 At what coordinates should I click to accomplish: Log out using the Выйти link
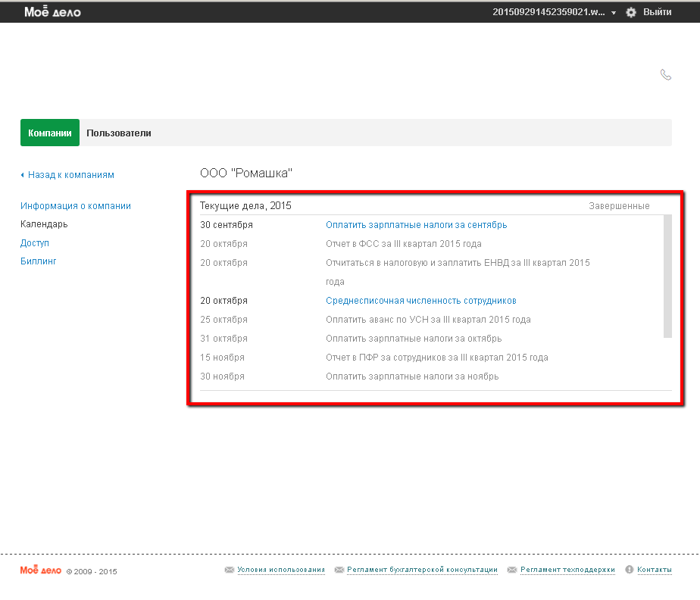pos(657,12)
